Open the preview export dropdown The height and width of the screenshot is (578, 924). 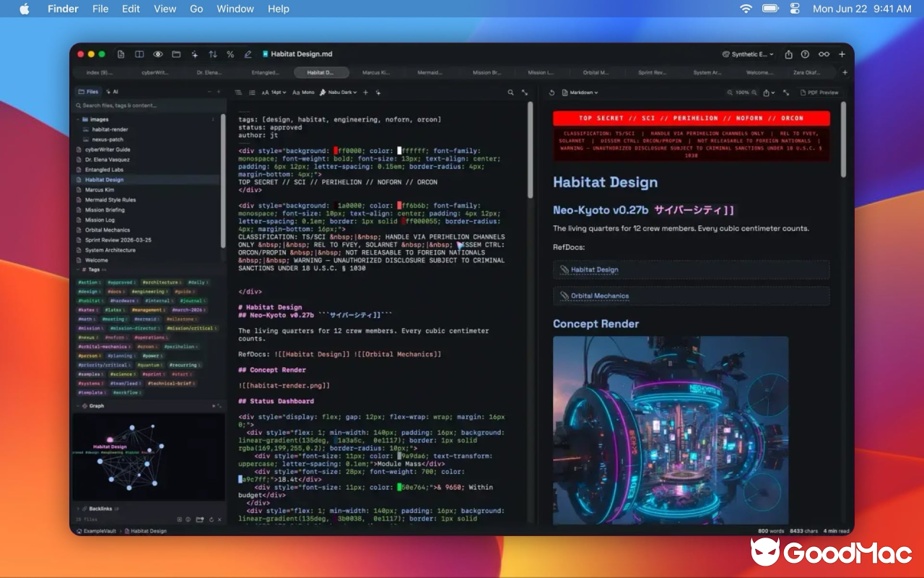[x=769, y=92]
